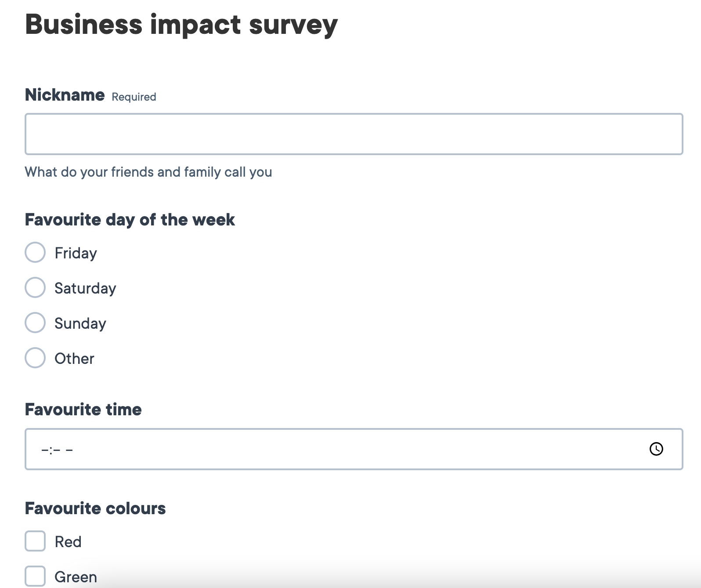Click the Favourite time label text
This screenshot has width=701, height=588.
(83, 410)
